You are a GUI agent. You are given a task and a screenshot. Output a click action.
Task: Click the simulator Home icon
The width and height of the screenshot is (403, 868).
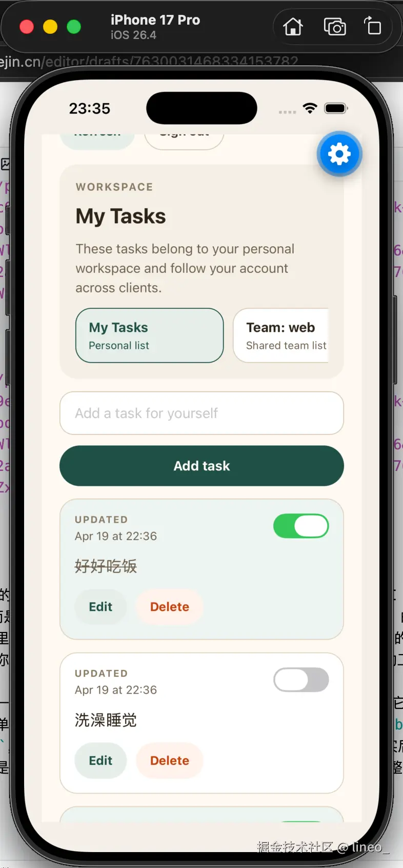pos(293,27)
